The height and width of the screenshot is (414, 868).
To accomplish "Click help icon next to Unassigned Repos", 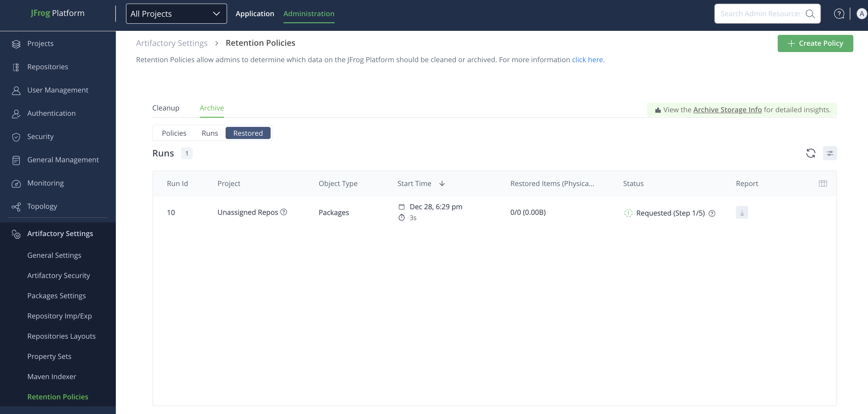I will pos(284,212).
